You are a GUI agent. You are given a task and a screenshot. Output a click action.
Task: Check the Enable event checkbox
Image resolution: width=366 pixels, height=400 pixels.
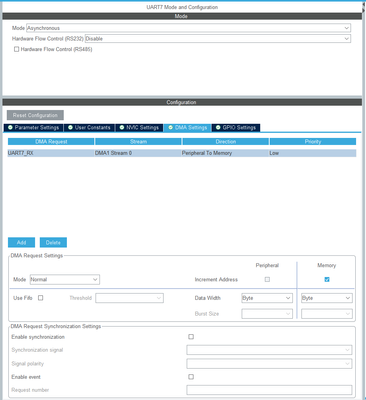[191, 377]
